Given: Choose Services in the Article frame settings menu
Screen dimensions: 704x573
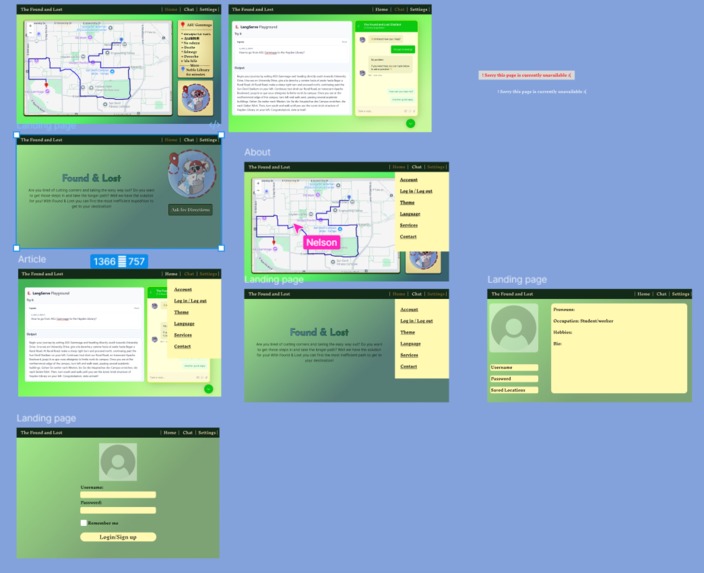Looking at the screenshot, I should (183, 335).
